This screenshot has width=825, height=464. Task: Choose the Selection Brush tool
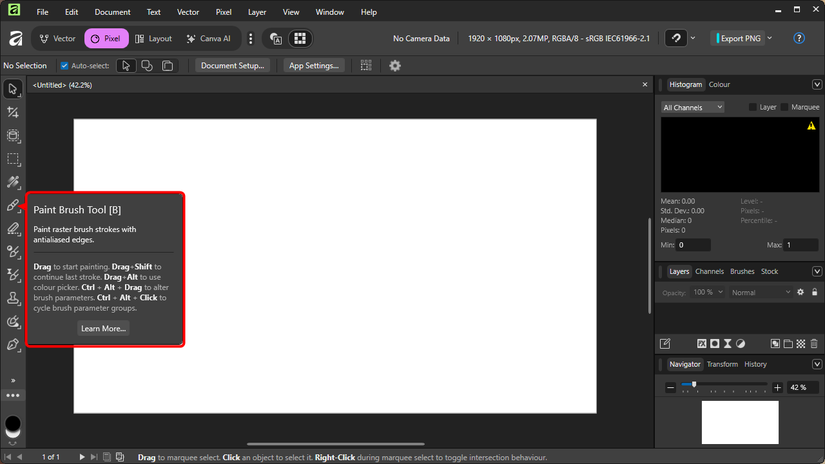coord(13,136)
